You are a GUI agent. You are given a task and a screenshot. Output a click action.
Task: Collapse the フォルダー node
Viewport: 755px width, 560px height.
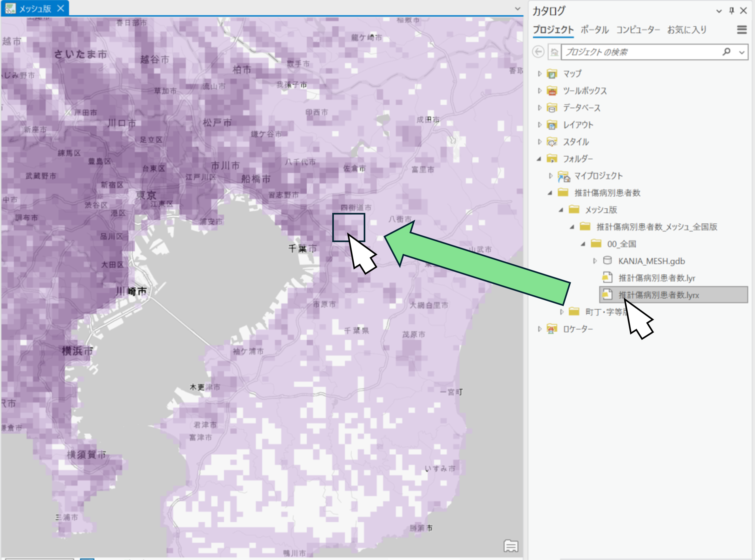(x=539, y=159)
